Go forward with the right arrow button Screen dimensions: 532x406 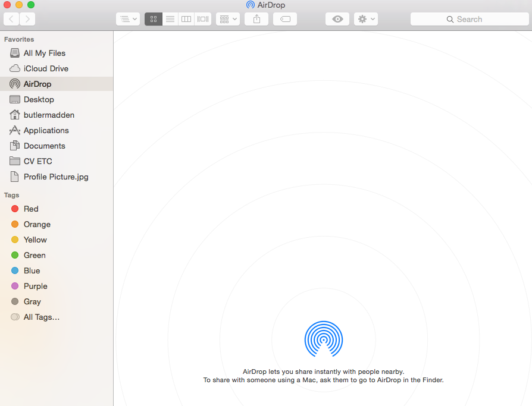tap(27, 19)
